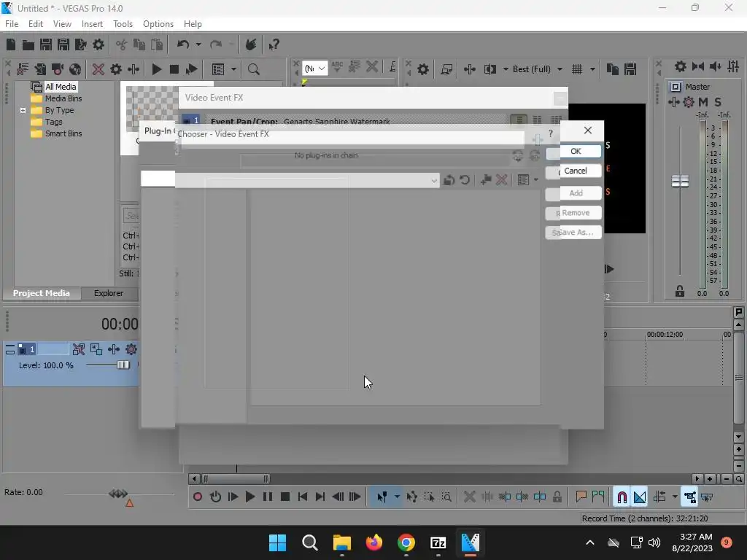The width and height of the screenshot is (747, 560).
Task: Click help question mark in Plug-In Chooser
Action: coord(551,133)
